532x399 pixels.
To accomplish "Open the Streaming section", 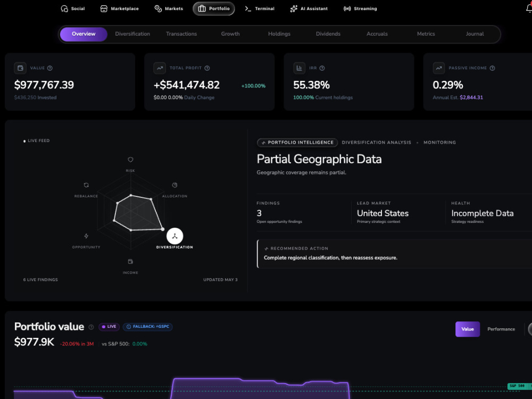I will click(360, 9).
